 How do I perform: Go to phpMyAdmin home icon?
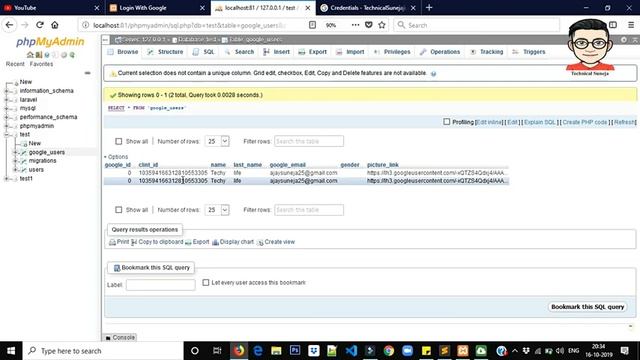30,55
